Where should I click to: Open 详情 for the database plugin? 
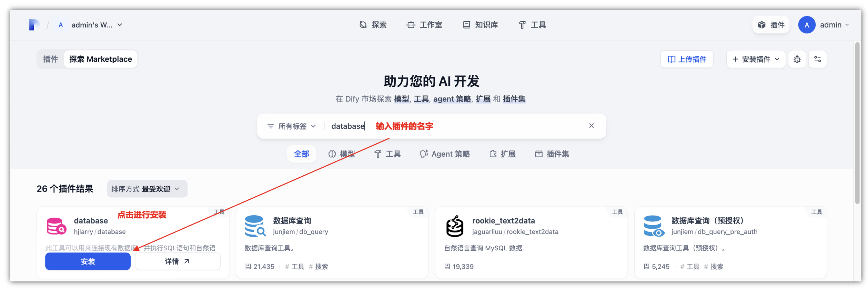178,261
